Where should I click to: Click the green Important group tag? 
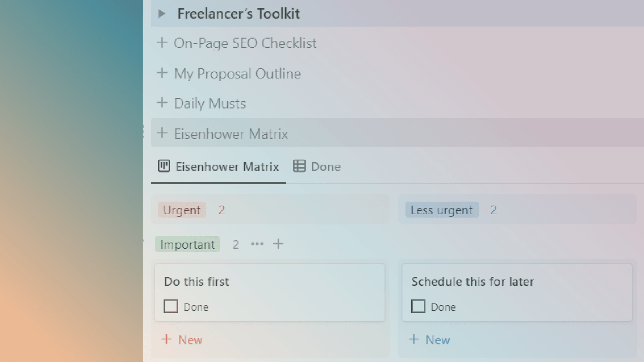click(187, 244)
